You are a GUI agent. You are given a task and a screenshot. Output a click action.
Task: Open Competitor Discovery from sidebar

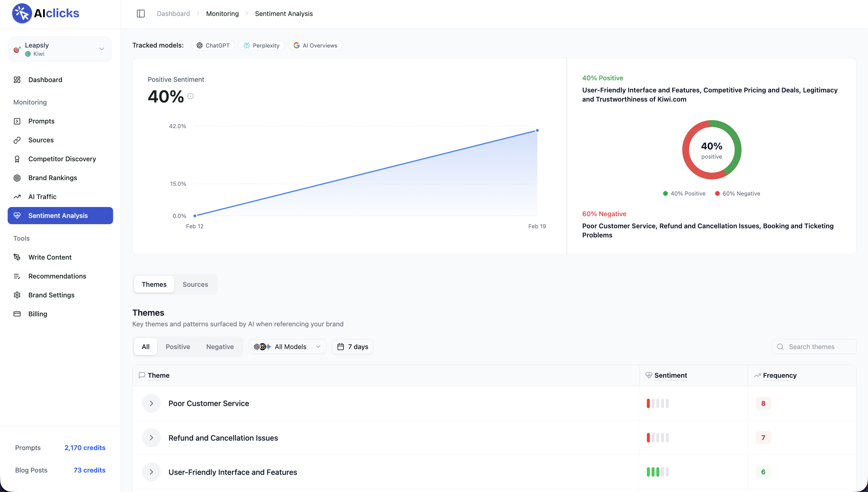pyautogui.click(x=62, y=159)
